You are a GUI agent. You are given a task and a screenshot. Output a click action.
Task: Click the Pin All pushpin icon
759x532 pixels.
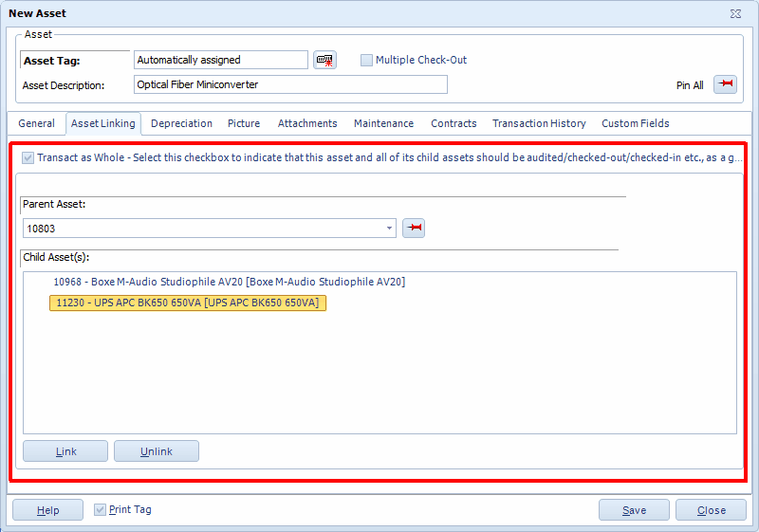tap(725, 84)
